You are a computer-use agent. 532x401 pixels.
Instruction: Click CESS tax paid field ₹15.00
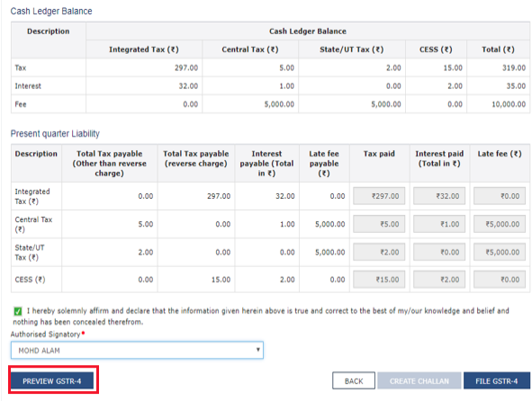pos(379,280)
